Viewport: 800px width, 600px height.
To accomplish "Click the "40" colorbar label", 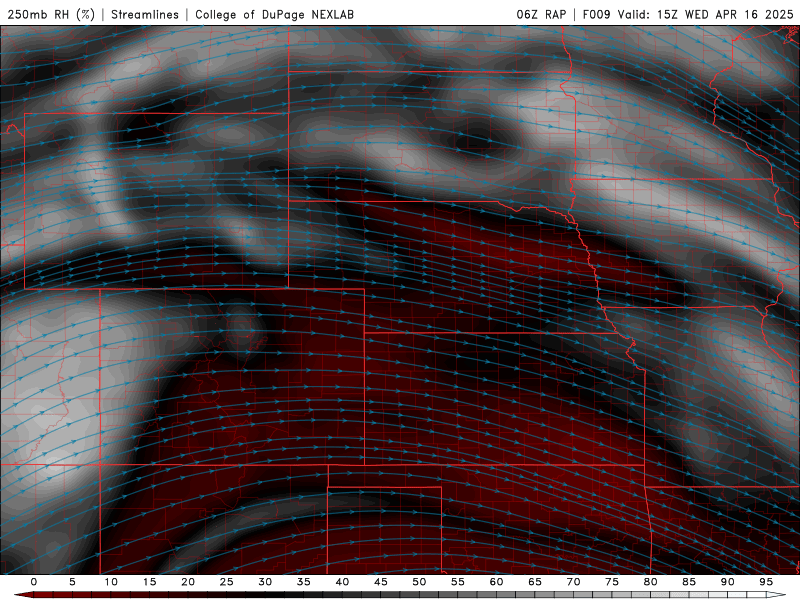I will 342,582.
